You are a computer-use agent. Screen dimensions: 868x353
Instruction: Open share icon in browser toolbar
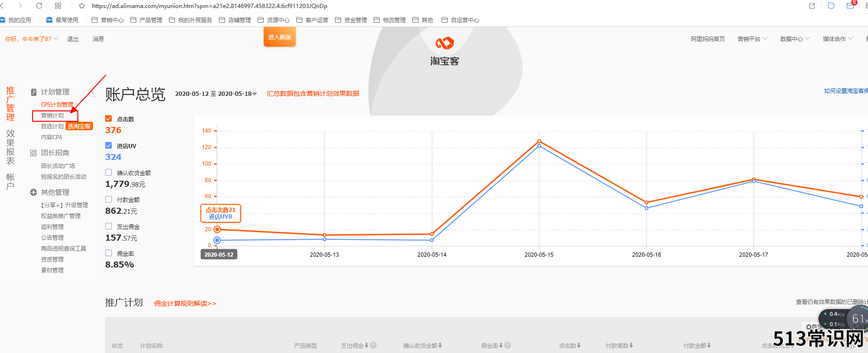click(812, 6)
